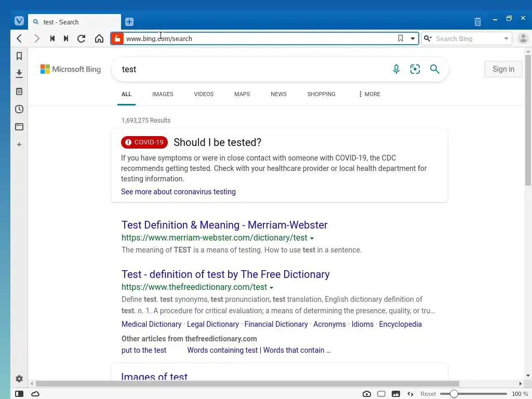Open the Notes panel

coord(19,91)
